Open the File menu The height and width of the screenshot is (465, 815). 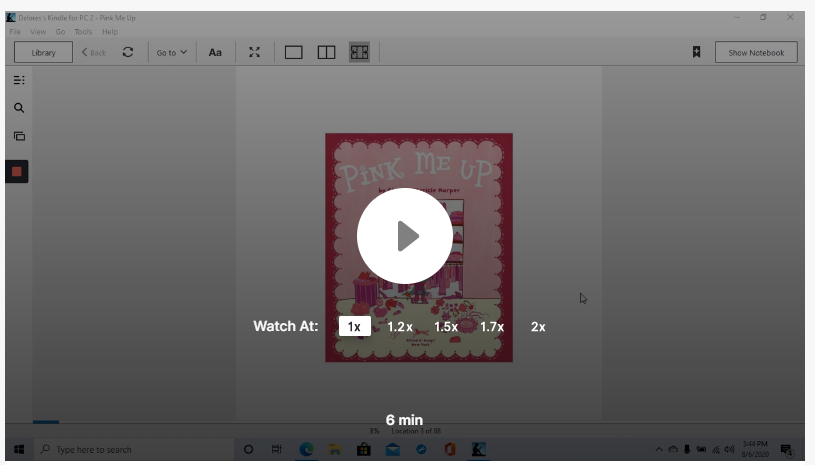(x=15, y=32)
